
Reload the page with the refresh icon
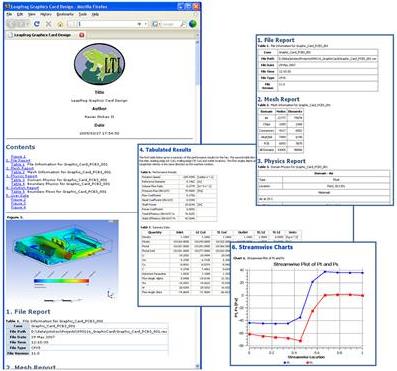[37, 24]
